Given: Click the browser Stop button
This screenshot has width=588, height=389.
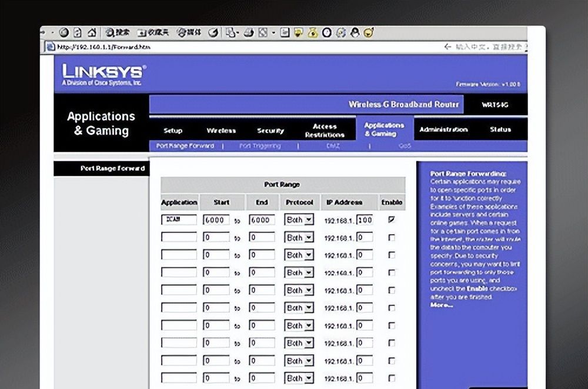Looking at the screenshot, I should pyautogui.click(x=64, y=32).
